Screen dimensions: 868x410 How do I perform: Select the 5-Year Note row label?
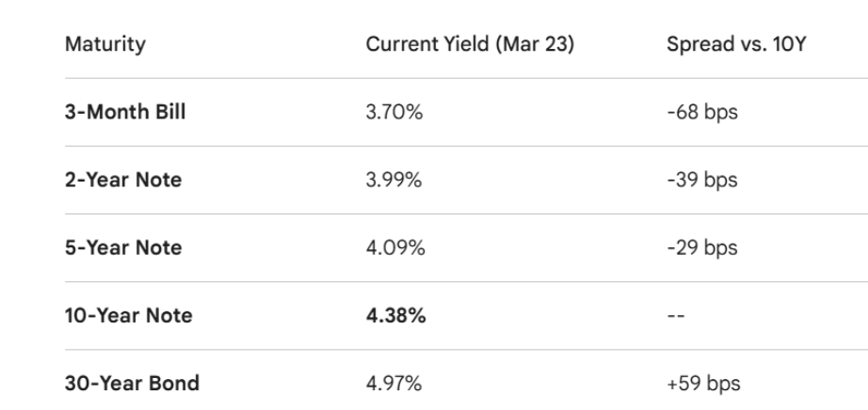point(123,247)
